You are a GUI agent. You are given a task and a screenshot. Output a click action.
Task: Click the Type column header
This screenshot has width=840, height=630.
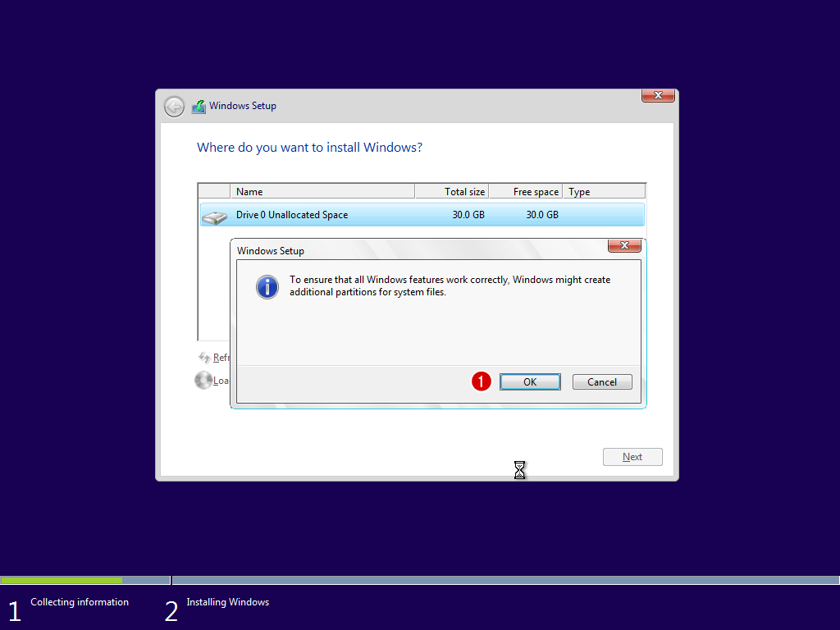coord(604,192)
